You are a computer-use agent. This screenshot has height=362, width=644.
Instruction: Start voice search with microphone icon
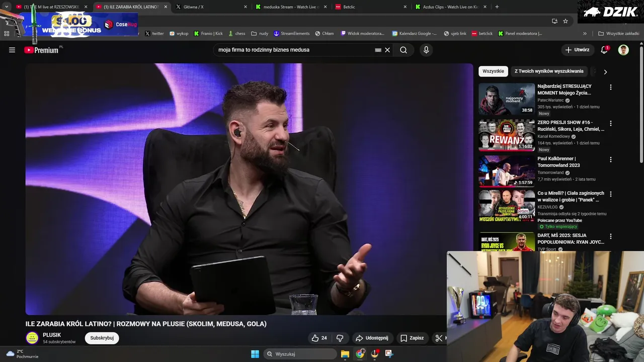(x=426, y=50)
